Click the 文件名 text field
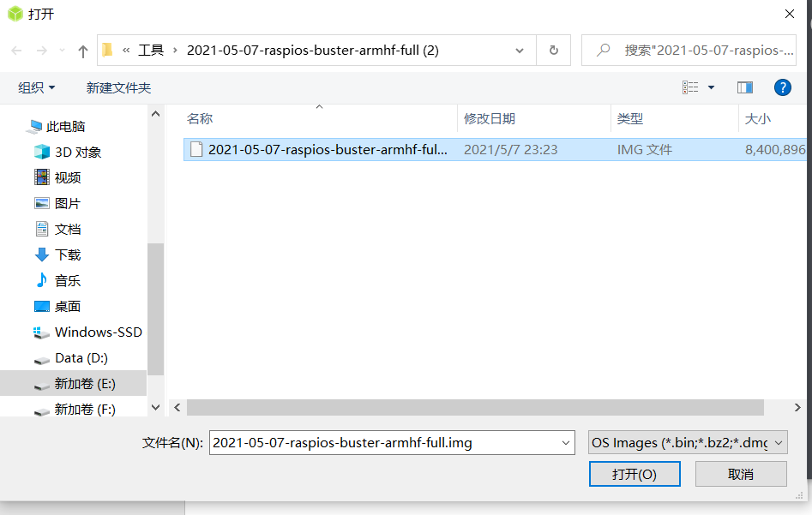This screenshot has height=515, width=812. click(x=385, y=443)
